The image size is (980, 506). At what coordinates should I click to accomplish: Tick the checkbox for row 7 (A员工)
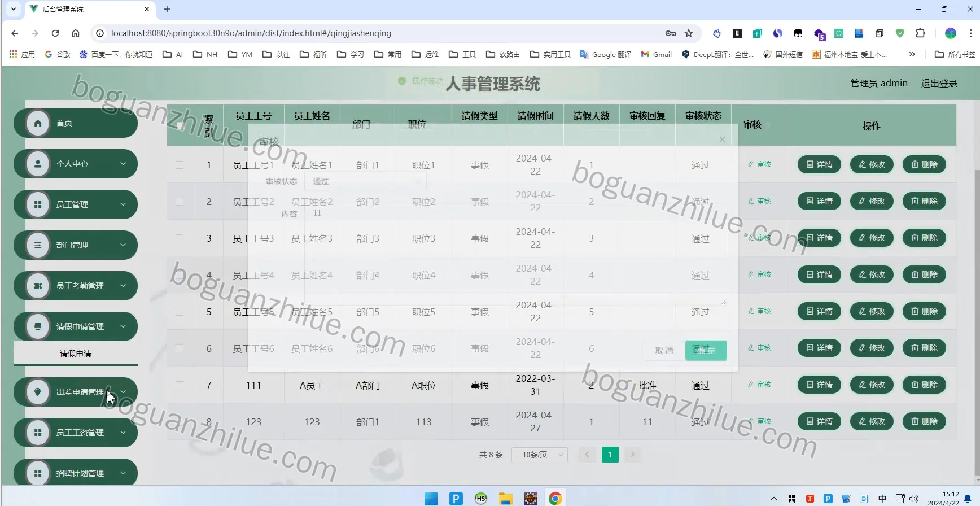180,385
